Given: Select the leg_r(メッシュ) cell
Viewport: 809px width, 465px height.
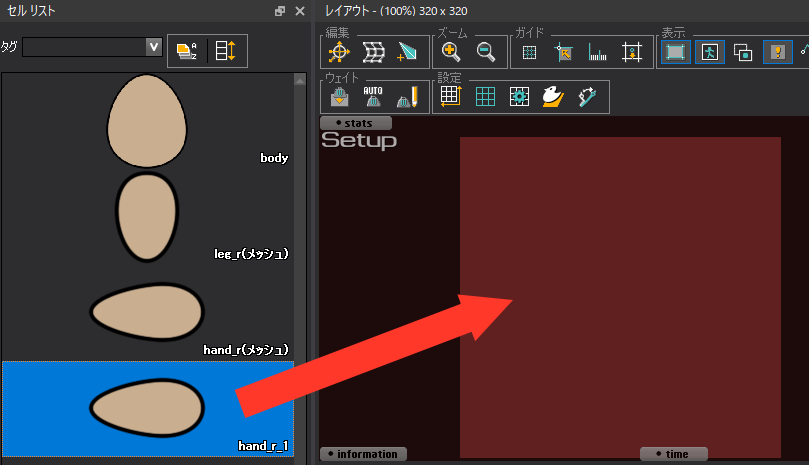Looking at the screenshot, I should point(148,217).
